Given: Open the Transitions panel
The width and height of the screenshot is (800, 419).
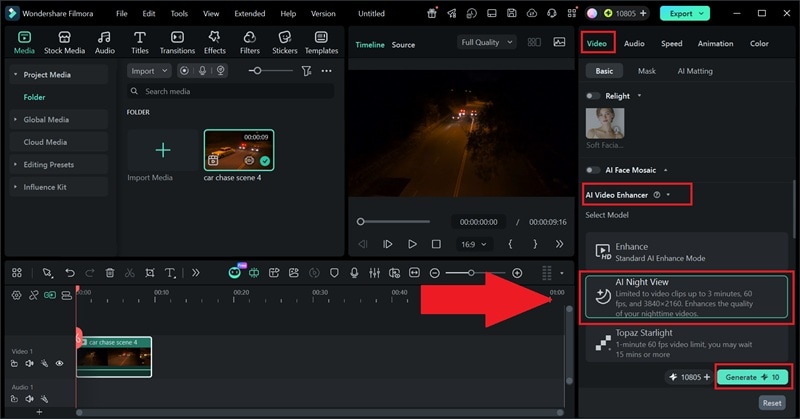Looking at the screenshot, I should (177, 42).
